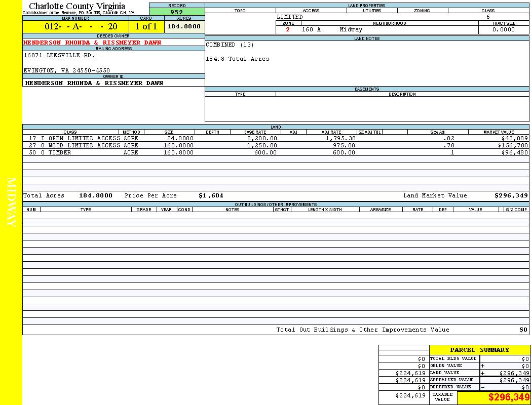532x405 pixels.
Task: Select the red deeded owner name
Action: (x=92, y=43)
